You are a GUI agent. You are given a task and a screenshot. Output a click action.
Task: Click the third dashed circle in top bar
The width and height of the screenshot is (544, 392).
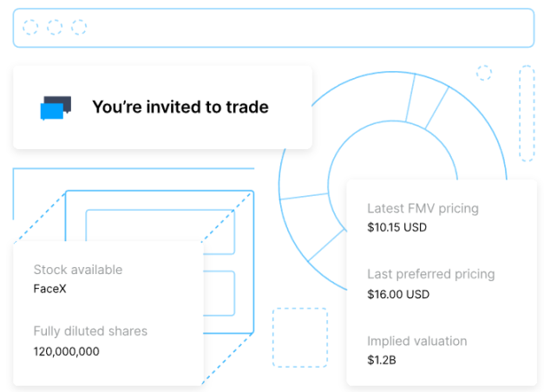pos(79,27)
